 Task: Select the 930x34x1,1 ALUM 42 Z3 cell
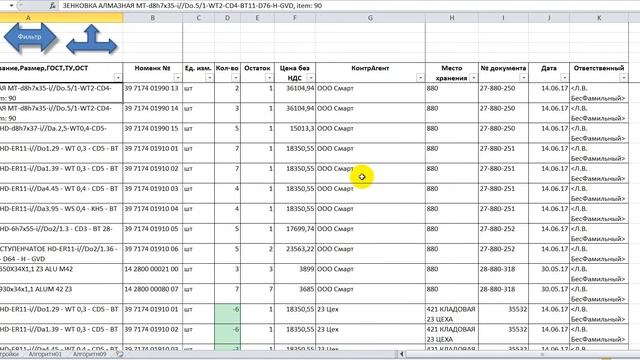click(61, 293)
